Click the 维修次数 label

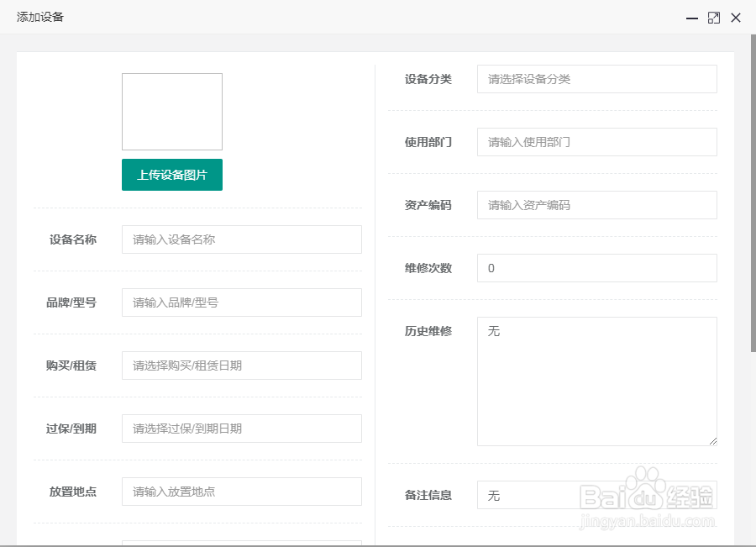(428, 268)
